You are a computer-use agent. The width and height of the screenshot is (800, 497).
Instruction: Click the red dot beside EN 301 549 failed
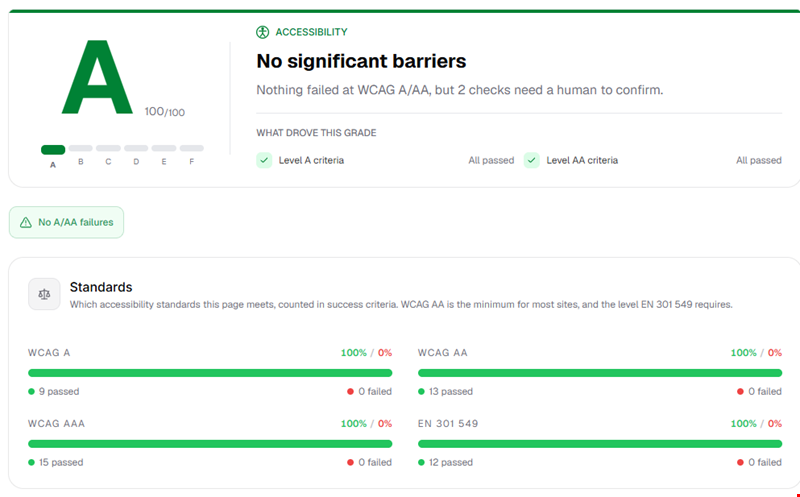pyautogui.click(x=740, y=462)
